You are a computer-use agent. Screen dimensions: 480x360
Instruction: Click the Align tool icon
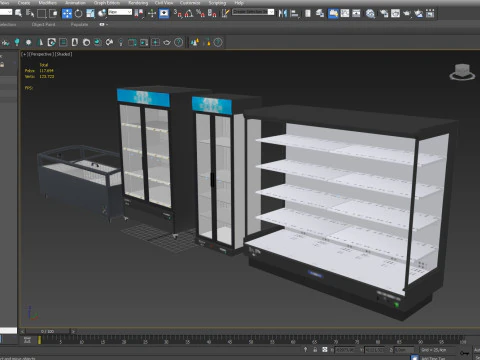(294, 13)
